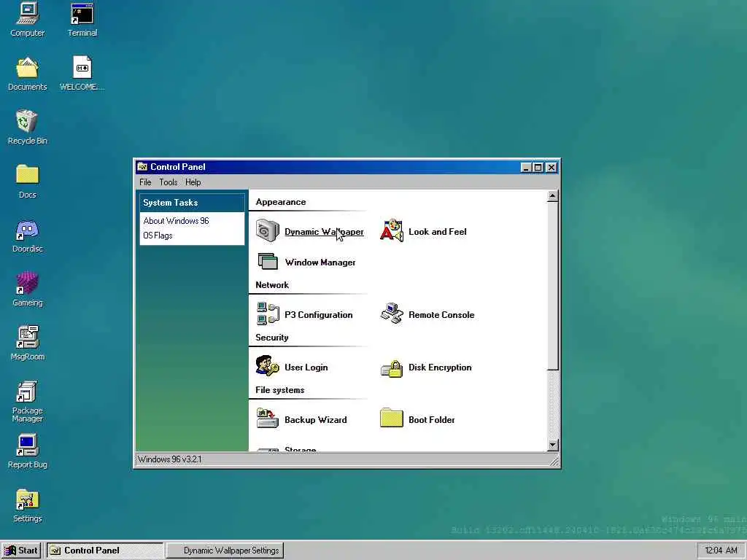Image resolution: width=747 pixels, height=560 pixels.
Task: Click the Start button
Action: pyautogui.click(x=21, y=551)
